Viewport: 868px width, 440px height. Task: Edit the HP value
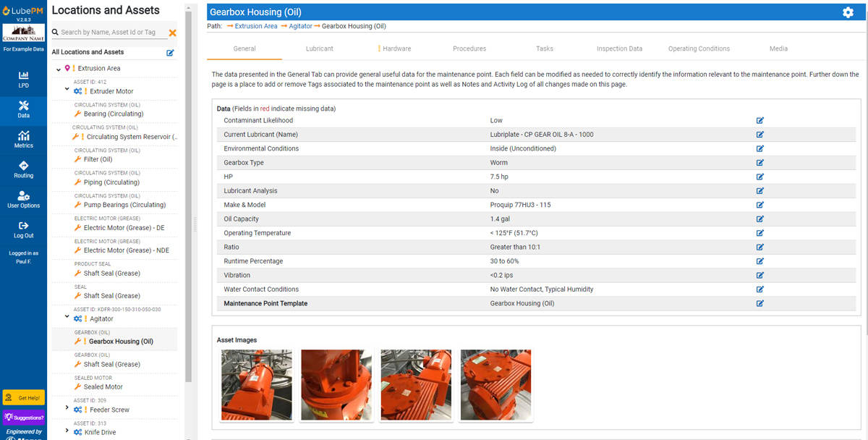pos(760,177)
